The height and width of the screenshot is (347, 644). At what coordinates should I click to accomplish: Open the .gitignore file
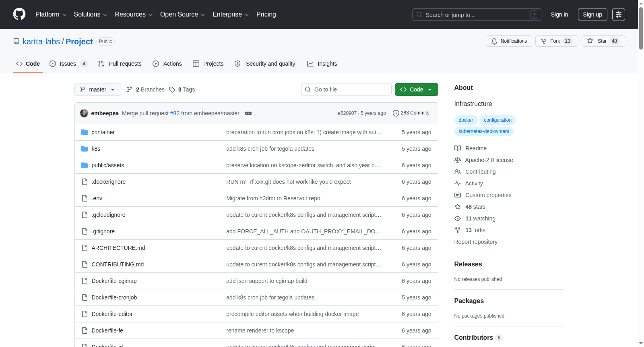pos(103,231)
